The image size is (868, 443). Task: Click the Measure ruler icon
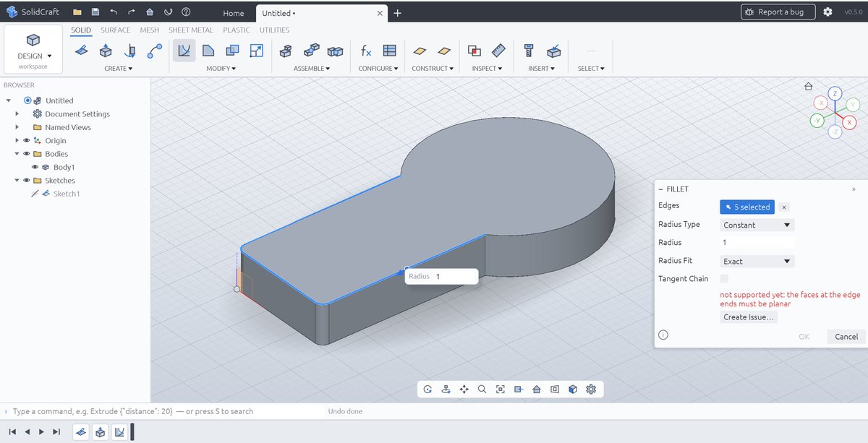point(498,51)
